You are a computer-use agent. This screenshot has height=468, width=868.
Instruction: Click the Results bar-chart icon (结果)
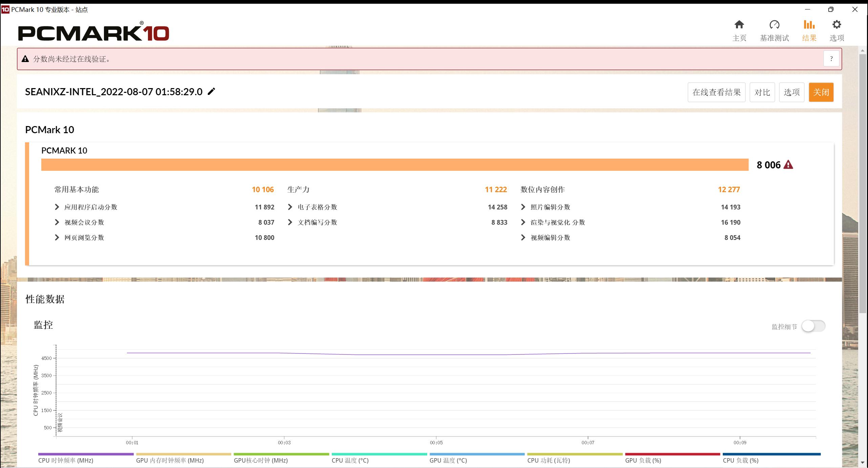click(x=809, y=25)
